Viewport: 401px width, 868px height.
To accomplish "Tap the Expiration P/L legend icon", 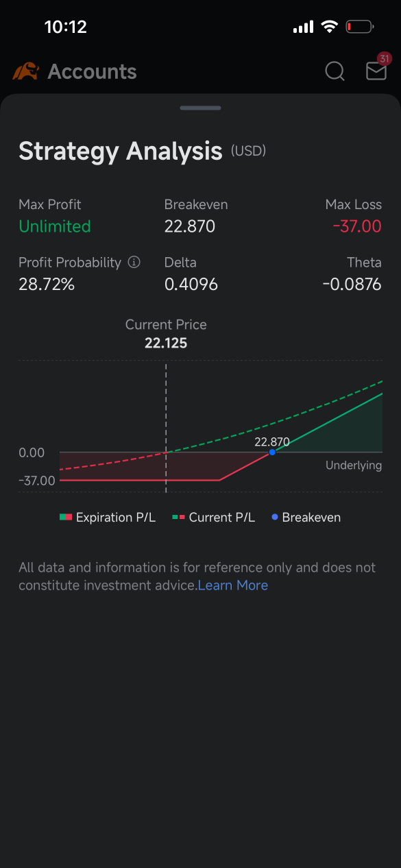I will coord(66,517).
